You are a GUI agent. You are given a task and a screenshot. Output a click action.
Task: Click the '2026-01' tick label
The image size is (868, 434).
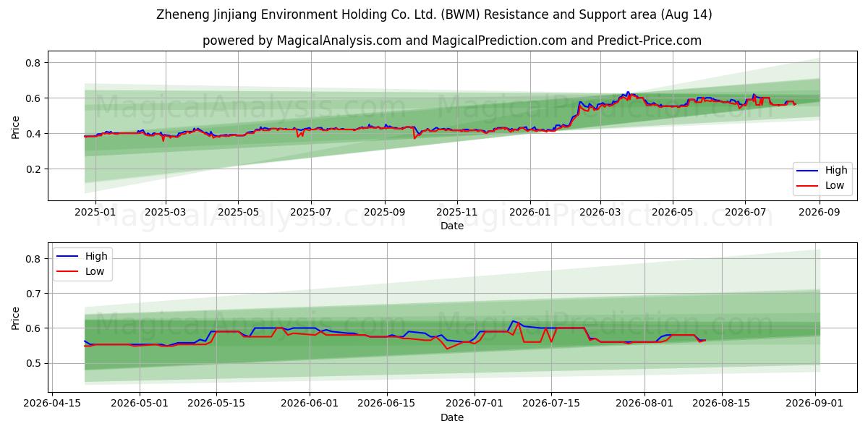tap(529, 213)
